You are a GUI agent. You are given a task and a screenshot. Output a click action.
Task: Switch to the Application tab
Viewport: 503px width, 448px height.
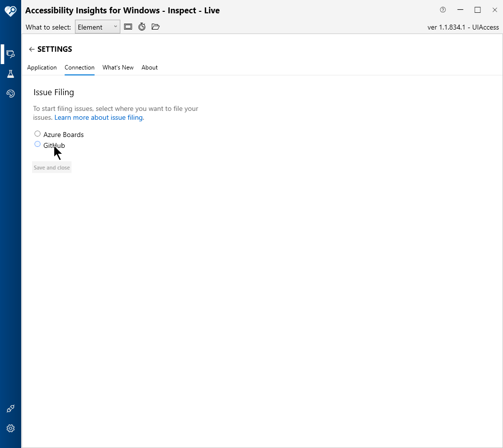pos(42,68)
